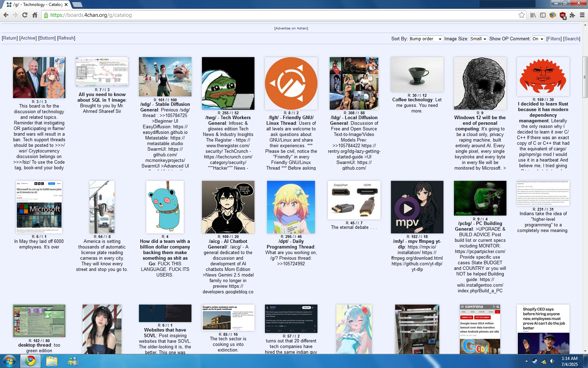Click the forward navigation arrow
588x368 pixels.
pos(15,15)
